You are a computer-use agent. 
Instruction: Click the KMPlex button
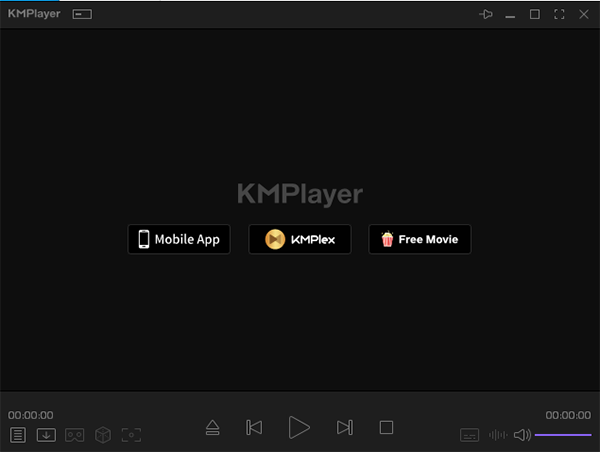coord(300,240)
